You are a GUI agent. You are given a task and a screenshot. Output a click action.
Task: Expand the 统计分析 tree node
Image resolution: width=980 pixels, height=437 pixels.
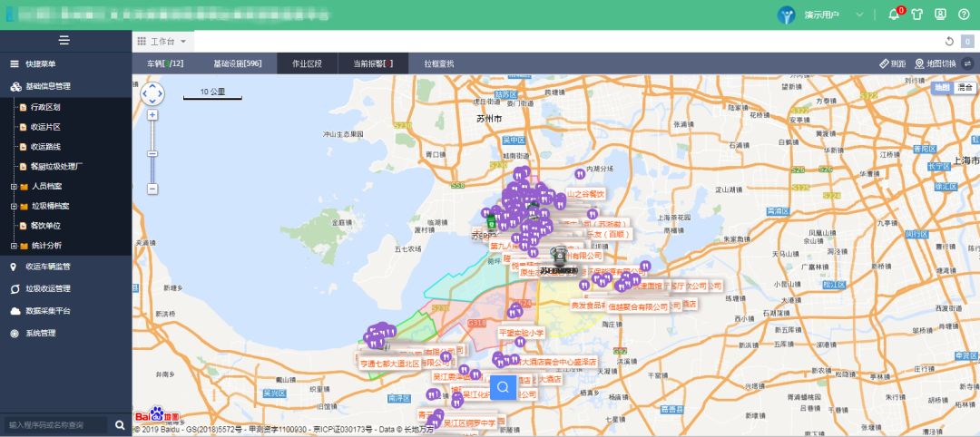tap(14, 246)
